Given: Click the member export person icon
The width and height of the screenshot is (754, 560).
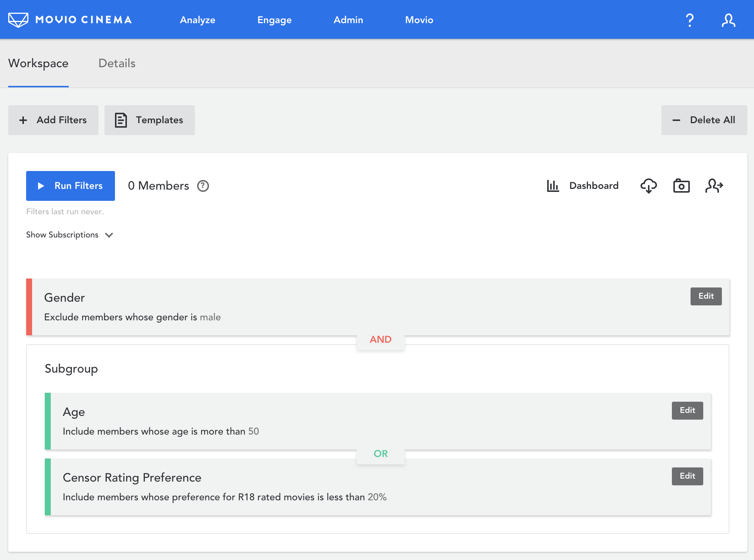Looking at the screenshot, I should pyautogui.click(x=715, y=186).
